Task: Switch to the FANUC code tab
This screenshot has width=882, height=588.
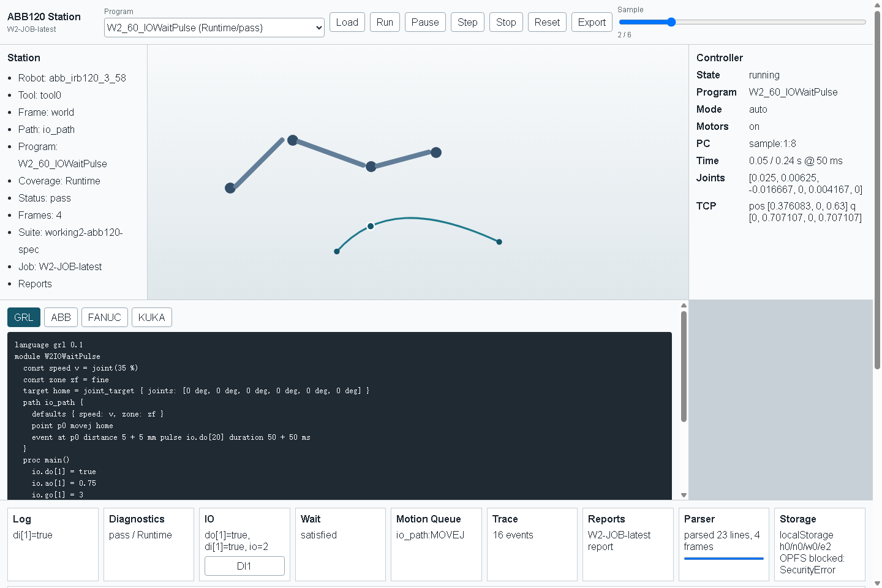Action: (x=104, y=317)
